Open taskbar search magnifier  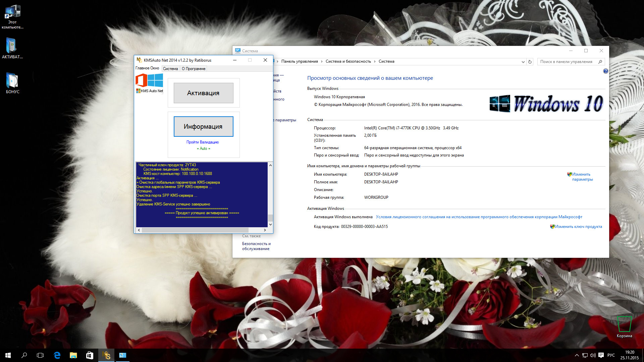[24, 355]
